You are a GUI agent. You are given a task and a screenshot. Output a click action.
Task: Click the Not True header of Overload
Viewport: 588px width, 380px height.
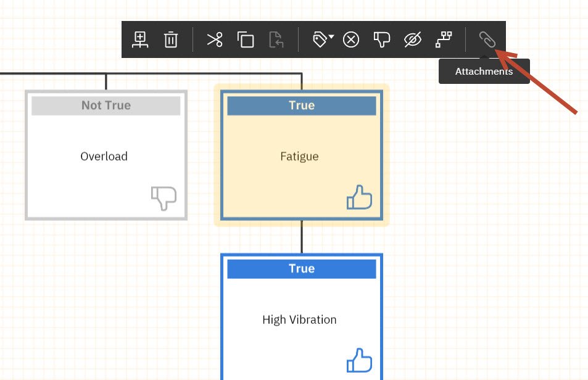pos(106,105)
